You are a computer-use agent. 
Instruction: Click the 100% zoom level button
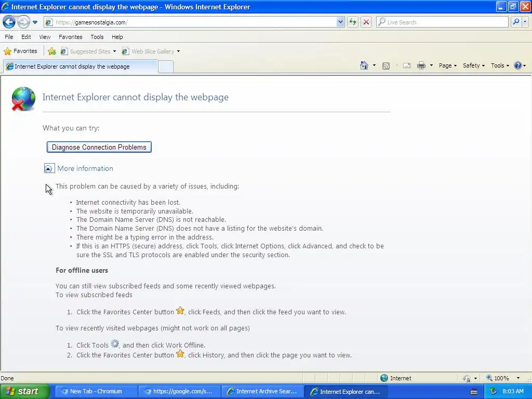click(x=498, y=378)
